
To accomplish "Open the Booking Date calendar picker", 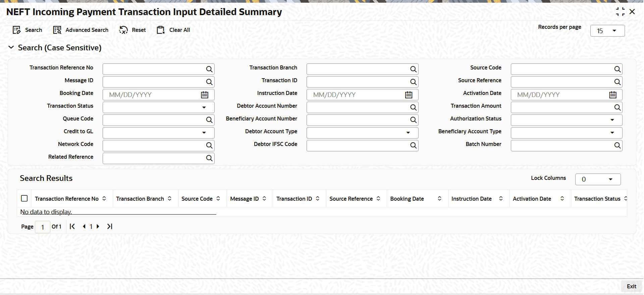I will (x=205, y=95).
